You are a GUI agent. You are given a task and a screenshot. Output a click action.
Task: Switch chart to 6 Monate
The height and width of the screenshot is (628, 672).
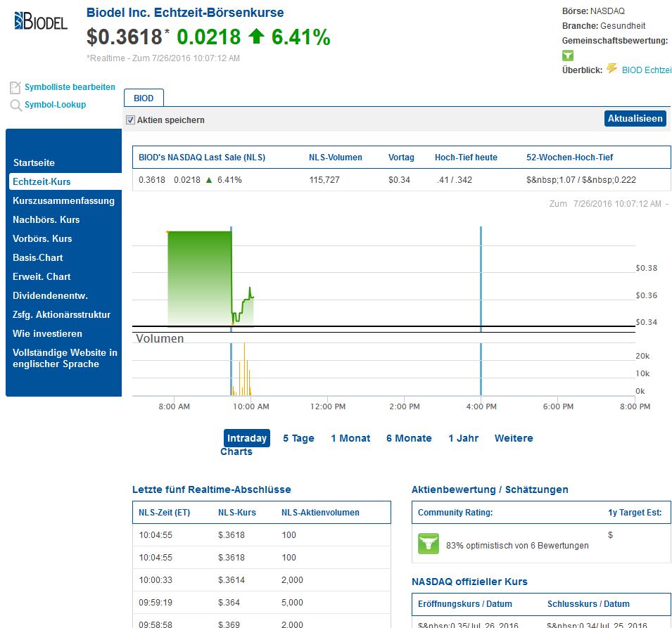point(409,438)
